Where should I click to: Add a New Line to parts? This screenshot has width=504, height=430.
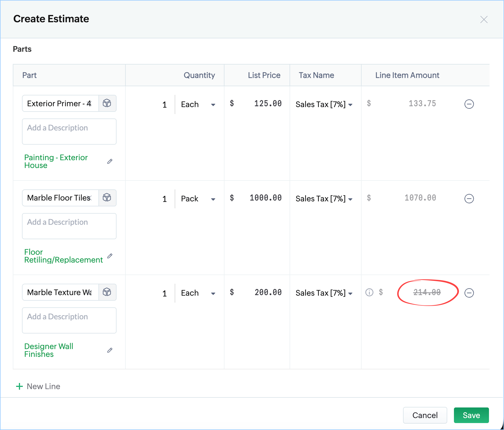(38, 386)
